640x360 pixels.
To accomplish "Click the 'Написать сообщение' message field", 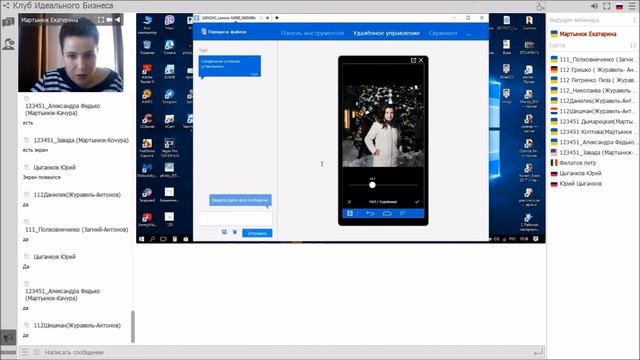I will point(286,352).
